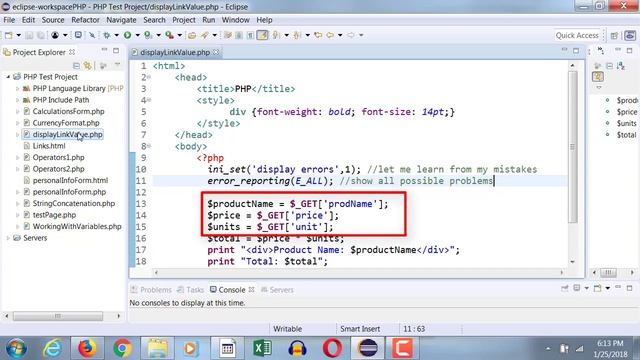Toggle code folding at line 2 head
This screenshot has width=640, height=360.
(x=149, y=77)
